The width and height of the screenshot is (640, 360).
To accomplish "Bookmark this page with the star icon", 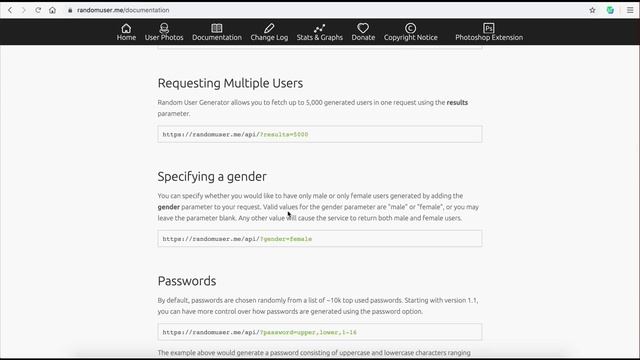I will coord(592,10).
